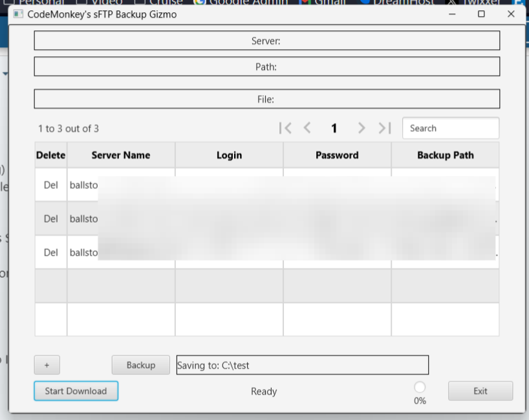Go to the next page arrow
This screenshot has width=529, height=420.
coord(362,128)
